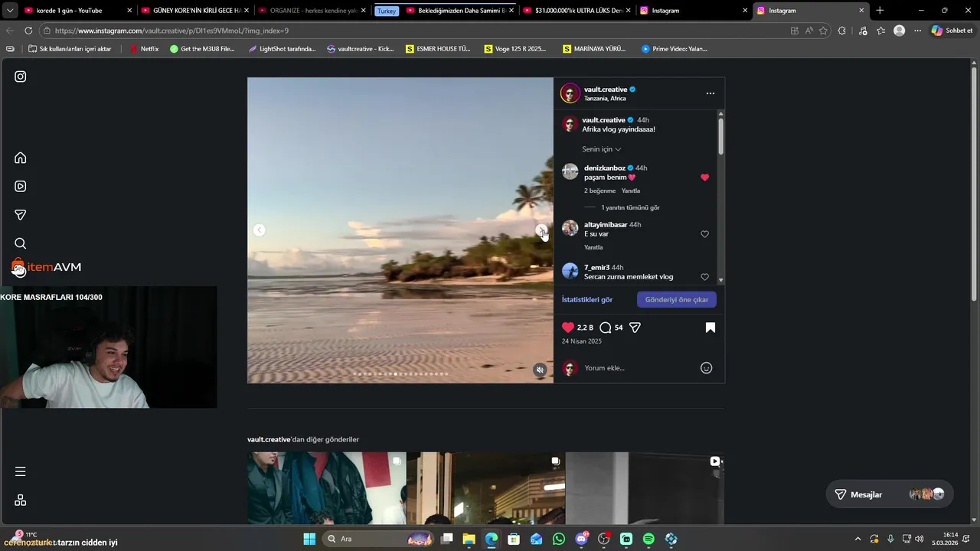Unlike denizkanboz's comment red heart
Screen dimensions: 980x551
[x=705, y=178]
